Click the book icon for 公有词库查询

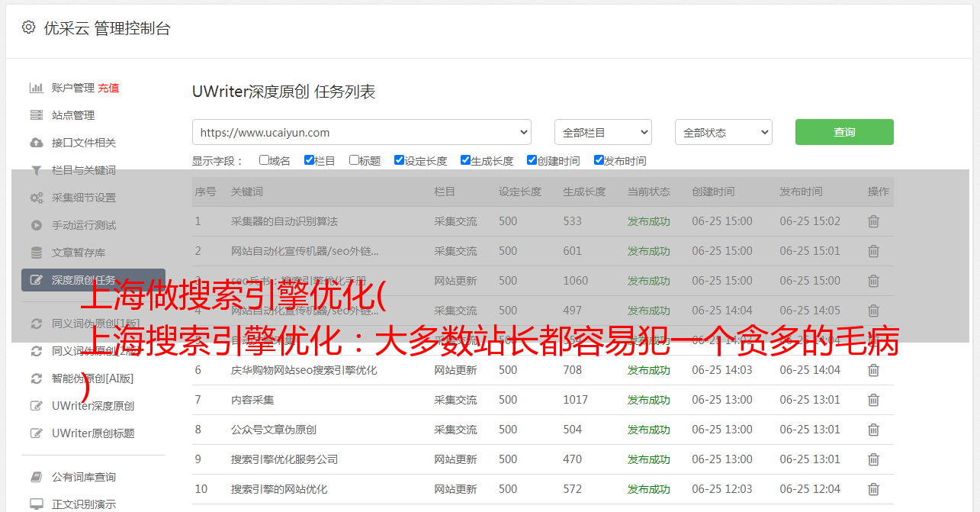pos(36,477)
